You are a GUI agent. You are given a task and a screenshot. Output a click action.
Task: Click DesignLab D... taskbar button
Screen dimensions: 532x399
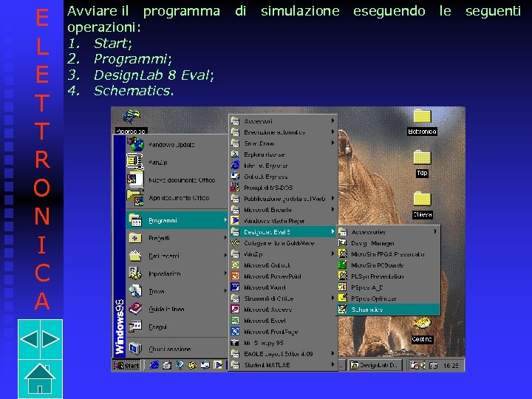[375, 366]
